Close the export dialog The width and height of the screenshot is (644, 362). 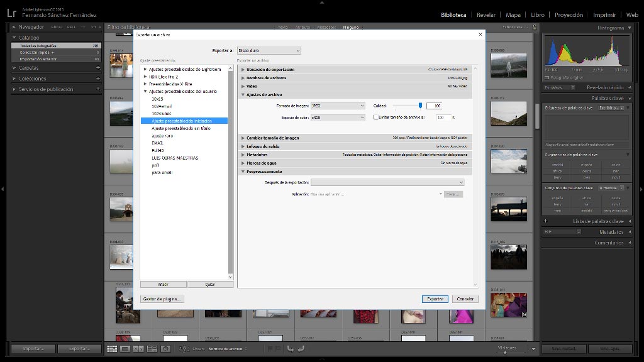(480, 35)
